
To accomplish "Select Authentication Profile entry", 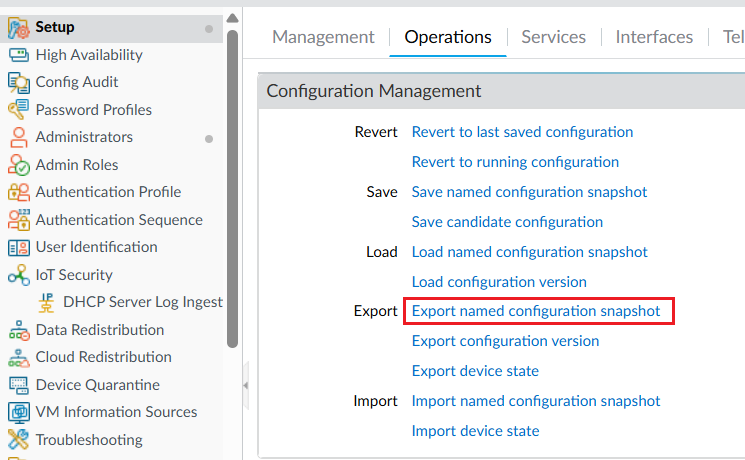I will [108, 192].
